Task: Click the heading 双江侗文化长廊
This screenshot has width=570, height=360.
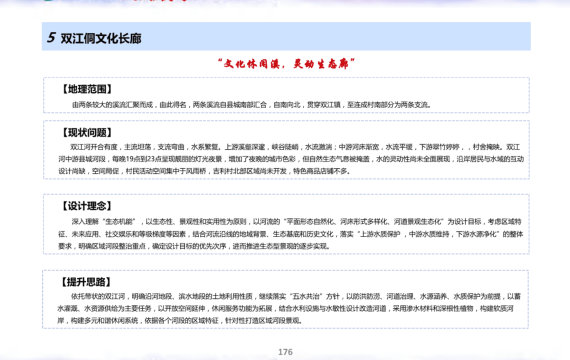Action: [x=101, y=38]
